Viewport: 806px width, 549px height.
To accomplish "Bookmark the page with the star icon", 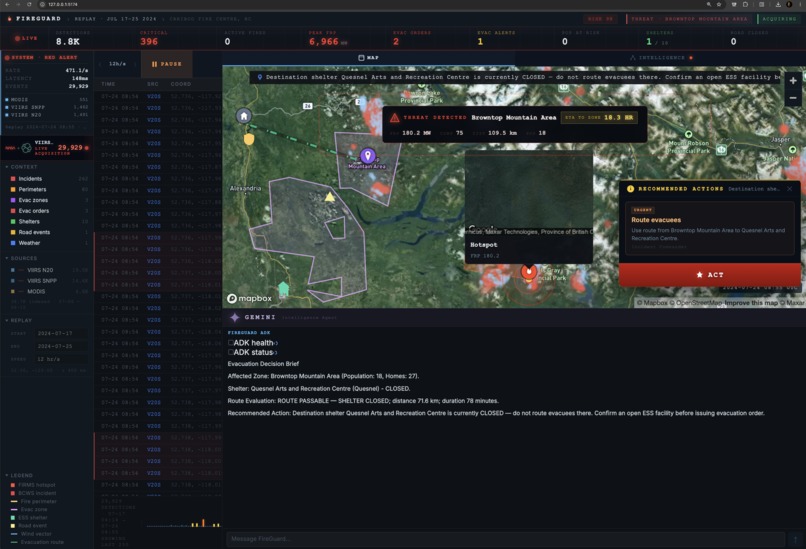I will pyautogui.click(x=719, y=4).
